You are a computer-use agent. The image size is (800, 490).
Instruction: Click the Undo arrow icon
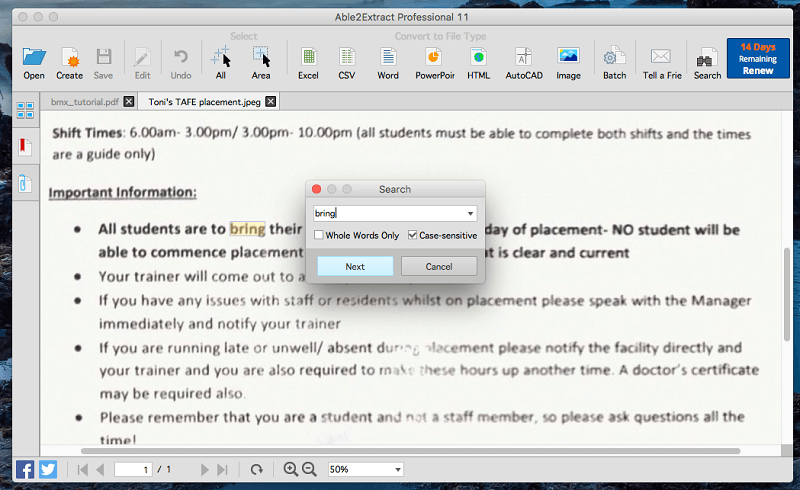[181, 57]
